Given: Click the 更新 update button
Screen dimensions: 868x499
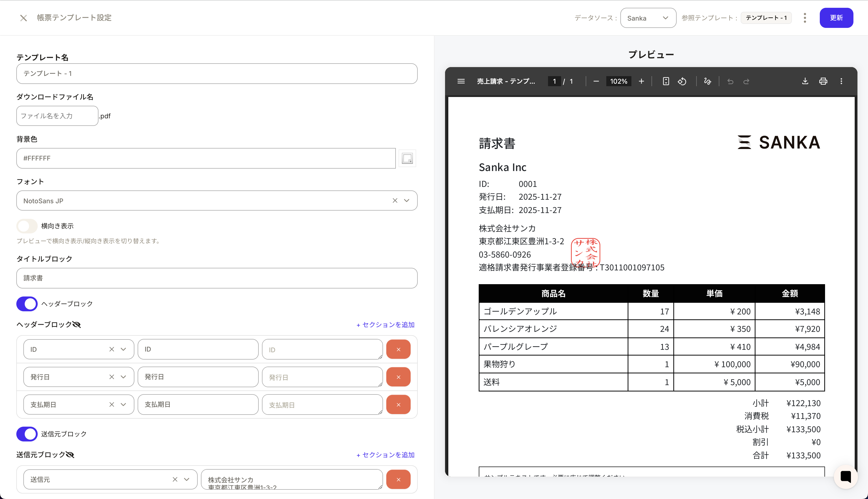Looking at the screenshot, I should (x=836, y=18).
